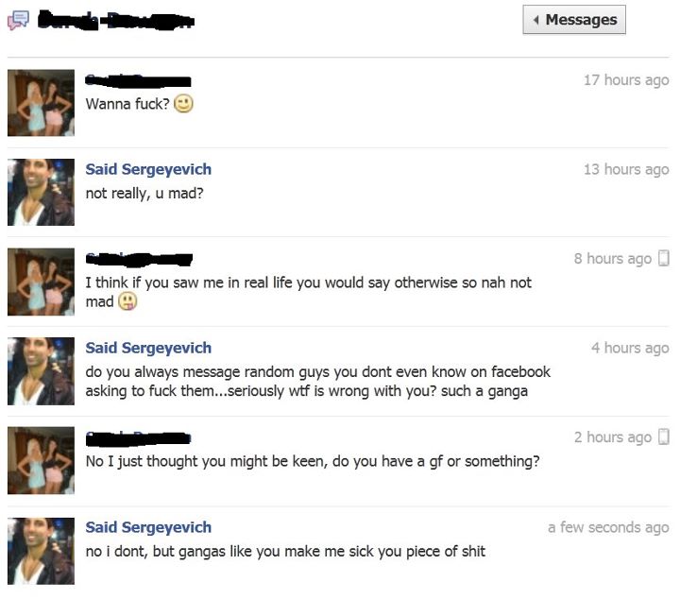The height and width of the screenshot is (616, 680).
Task: Click the redacted sender name on the 2 hours ago message
Action: pyautogui.click(x=138, y=437)
